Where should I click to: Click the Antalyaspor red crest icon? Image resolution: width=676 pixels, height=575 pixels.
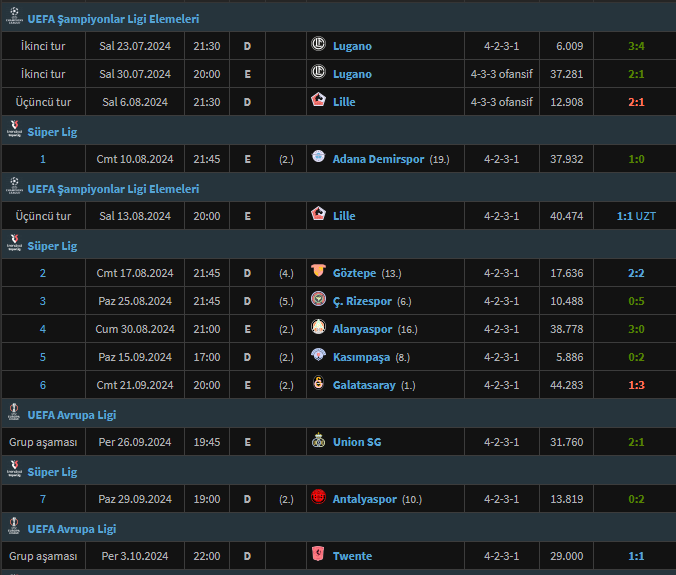[x=318, y=498]
